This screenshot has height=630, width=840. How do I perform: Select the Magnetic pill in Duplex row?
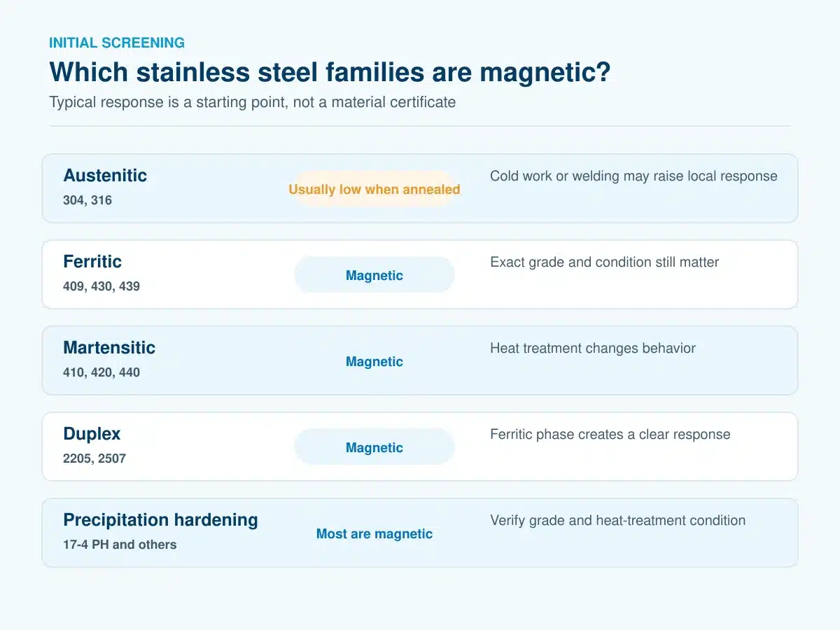(374, 447)
